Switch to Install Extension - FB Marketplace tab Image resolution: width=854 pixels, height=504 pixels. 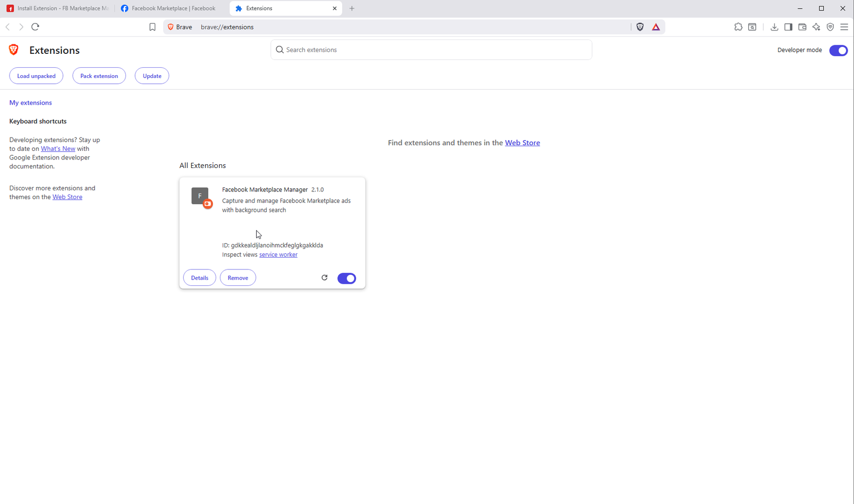pos(58,9)
